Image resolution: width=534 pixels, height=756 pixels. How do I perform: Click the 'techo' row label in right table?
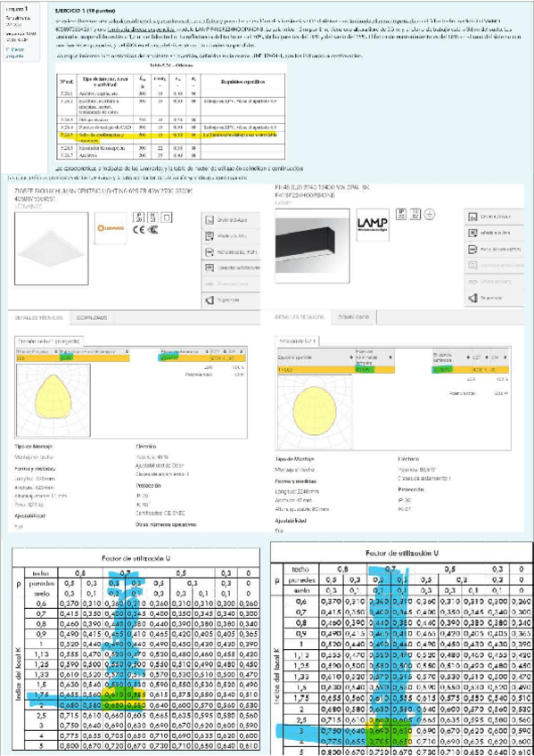click(x=300, y=570)
